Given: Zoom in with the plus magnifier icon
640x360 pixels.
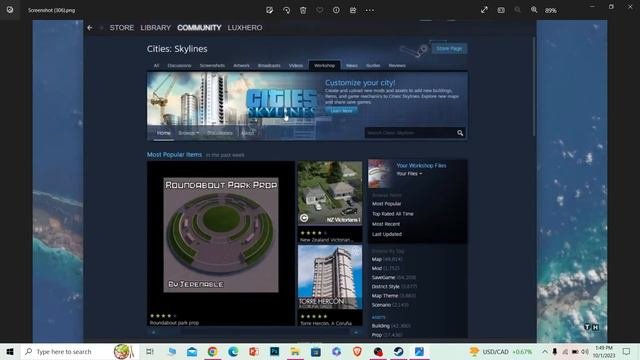Looking at the screenshot, I should pyautogui.click(x=534, y=10).
